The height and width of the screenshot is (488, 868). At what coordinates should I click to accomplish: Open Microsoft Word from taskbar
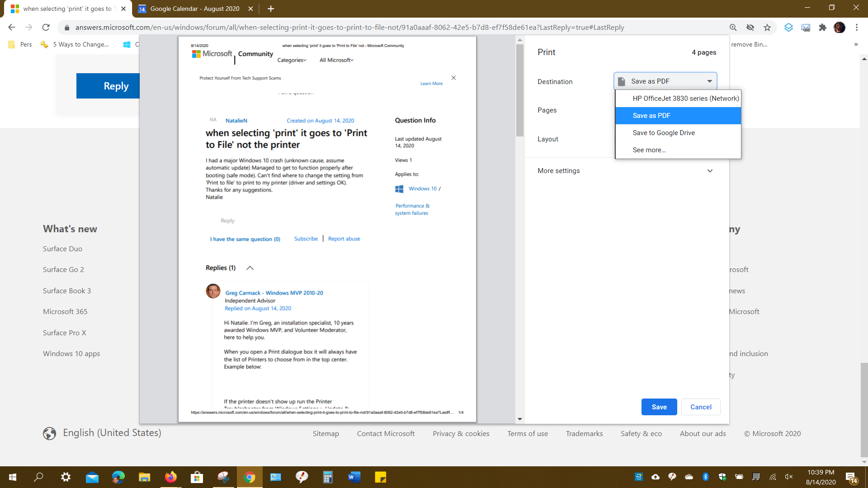(x=354, y=477)
